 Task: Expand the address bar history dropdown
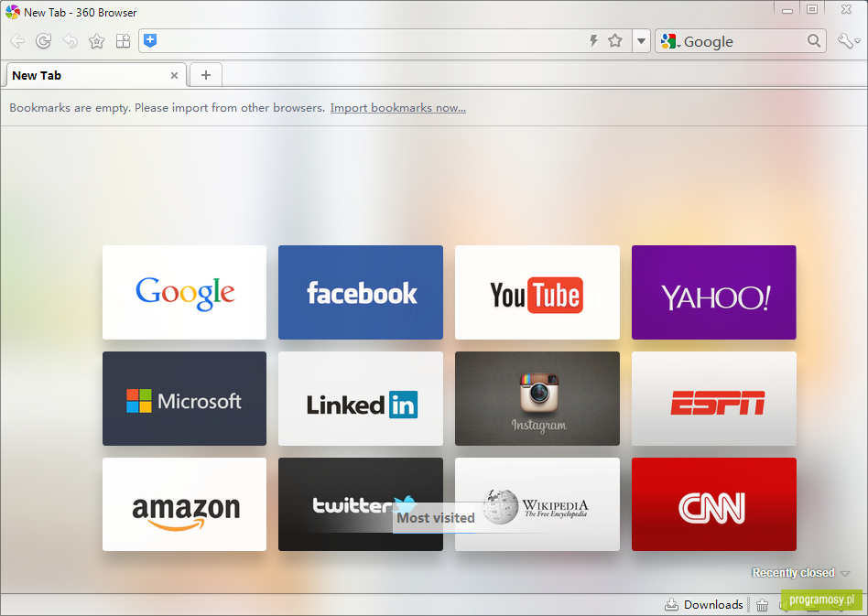coord(641,41)
